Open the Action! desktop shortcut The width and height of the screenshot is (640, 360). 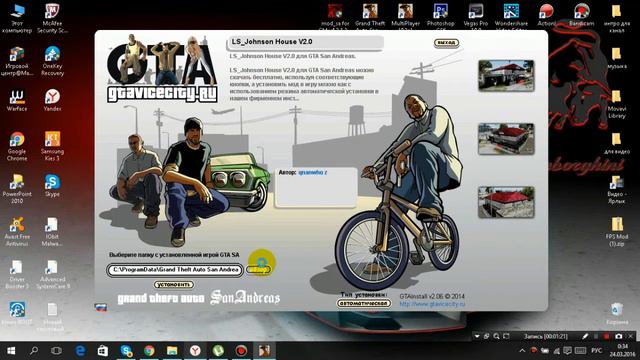pos(546,15)
